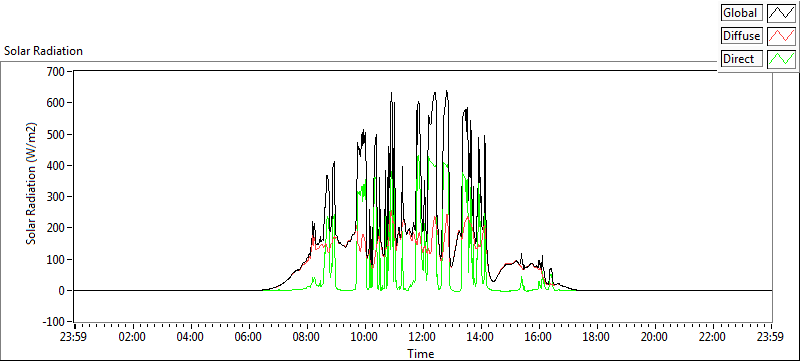Click the 12:00 time axis label

pyautogui.click(x=423, y=337)
